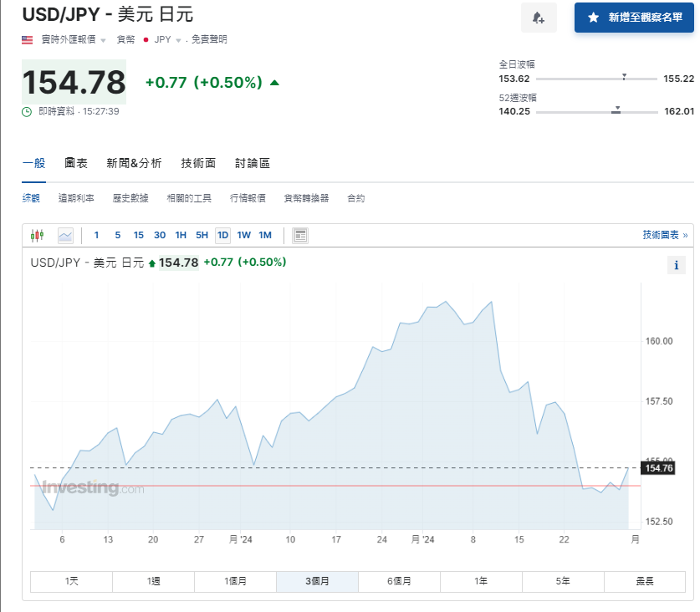
Task: Open the JPY currency dropdown
Action: point(165,38)
